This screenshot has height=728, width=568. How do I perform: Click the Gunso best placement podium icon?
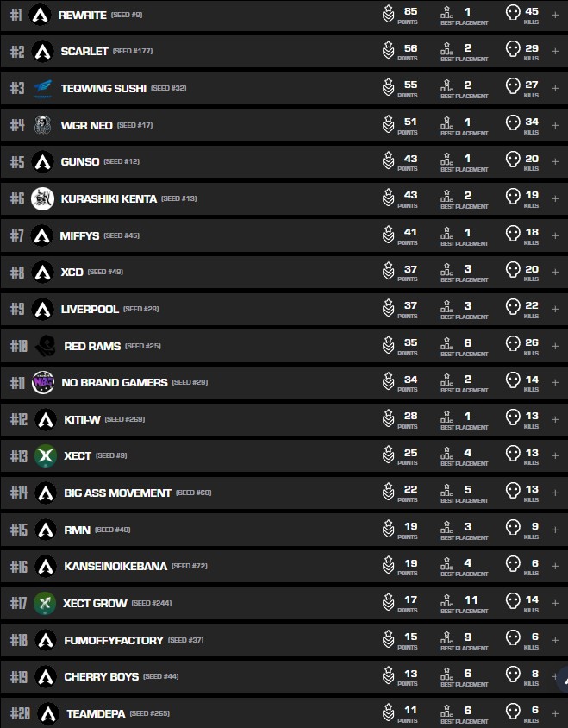(446, 161)
